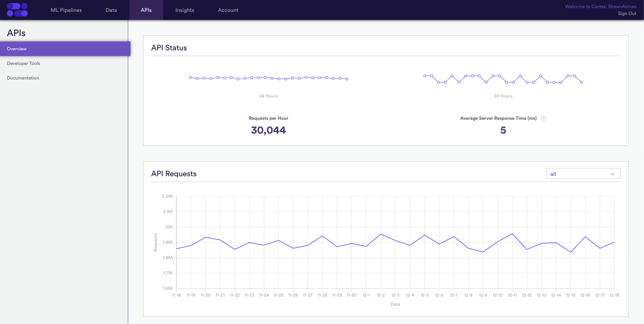Click the Requests per Hour value 30,044
Screen dimensions: 644x324
pos(268,130)
